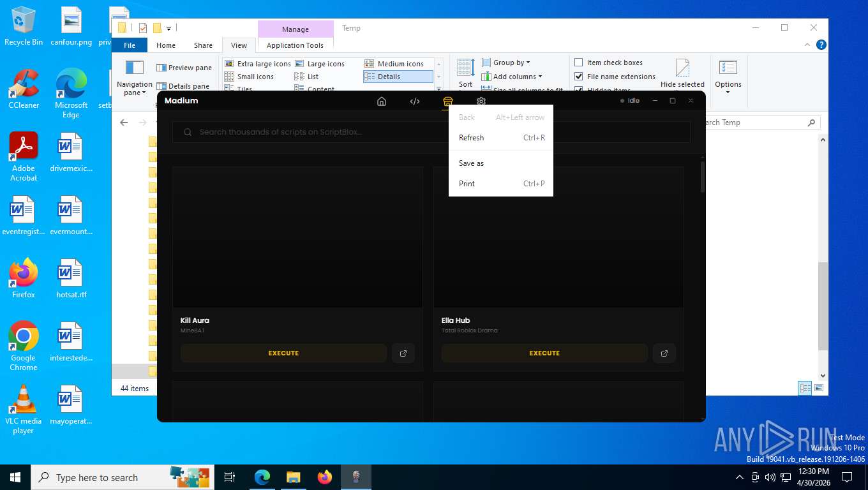Customize Quick Access Toolbar dropdown arrow

click(x=168, y=28)
